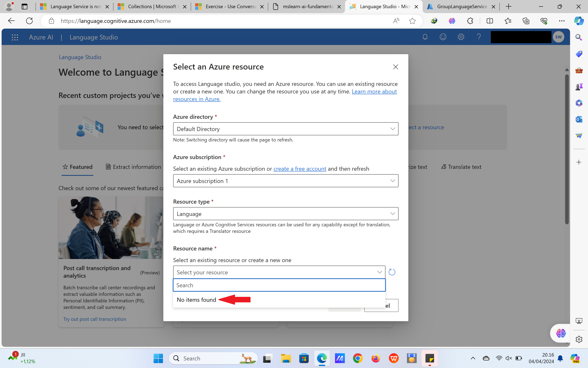Image resolution: width=588 pixels, height=368 pixels.
Task: Open the help question mark icon
Action: (x=479, y=37)
